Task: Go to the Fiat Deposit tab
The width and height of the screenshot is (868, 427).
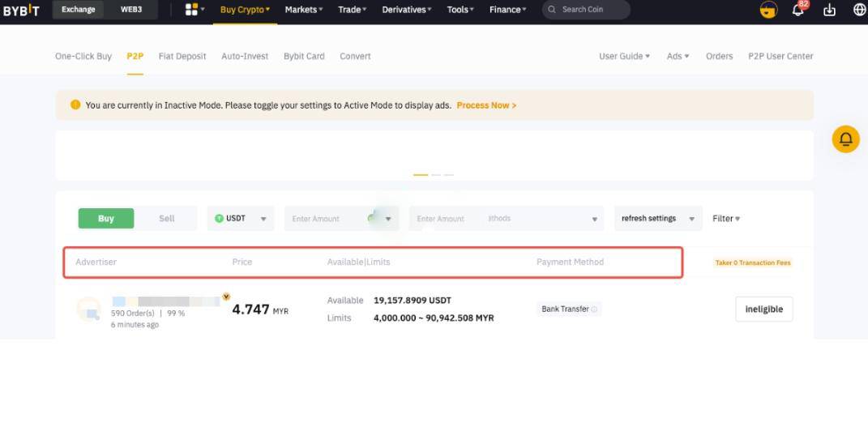Action: [x=182, y=57]
